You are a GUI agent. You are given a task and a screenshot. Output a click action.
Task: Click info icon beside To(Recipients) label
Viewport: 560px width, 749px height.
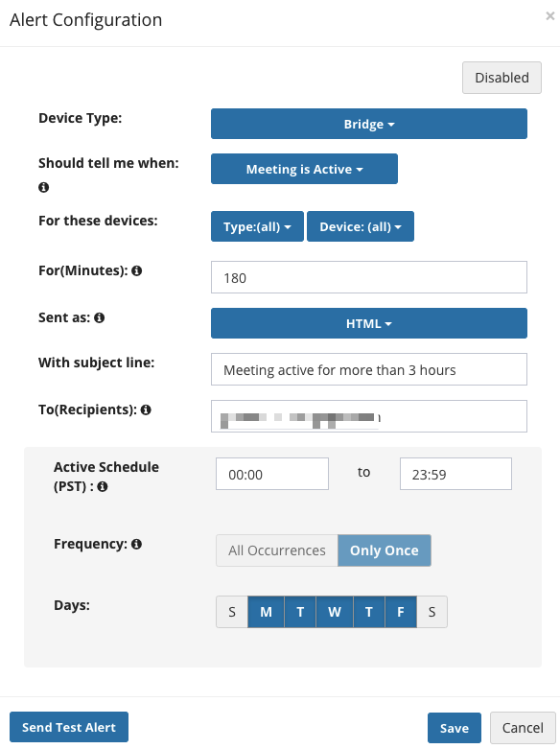click(146, 410)
